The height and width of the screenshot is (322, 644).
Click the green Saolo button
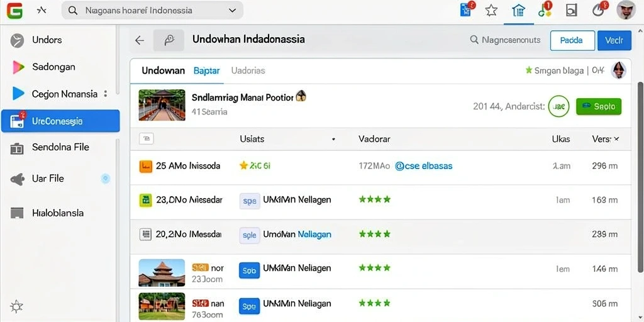(x=599, y=106)
